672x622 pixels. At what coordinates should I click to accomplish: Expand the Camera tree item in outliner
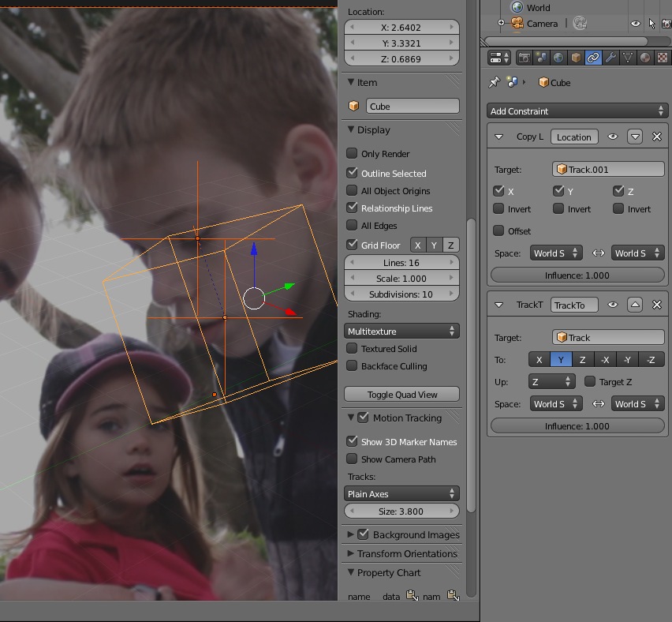[501, 23]
